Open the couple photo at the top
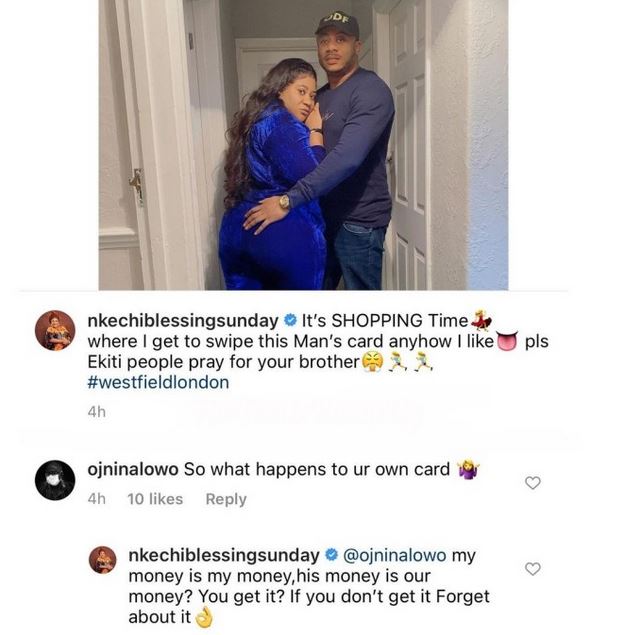The image size is (625, 635). pyautogui.click(x=303, y=145)
